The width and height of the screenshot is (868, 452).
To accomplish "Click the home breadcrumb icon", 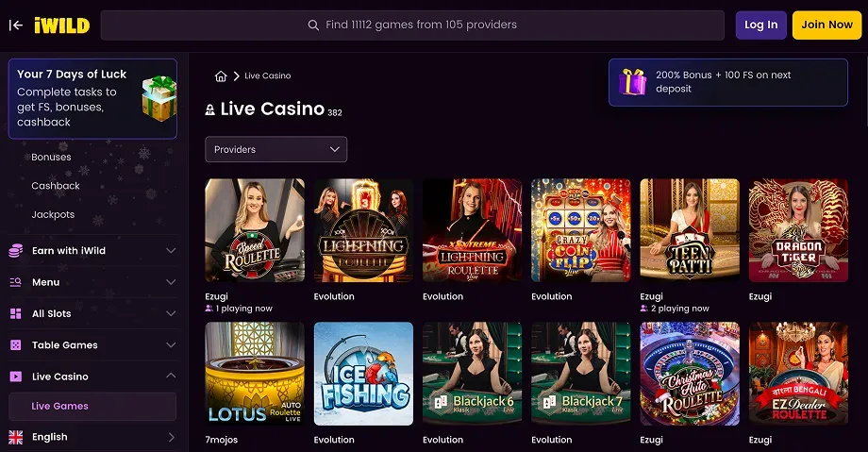I will tap(221, 76).
